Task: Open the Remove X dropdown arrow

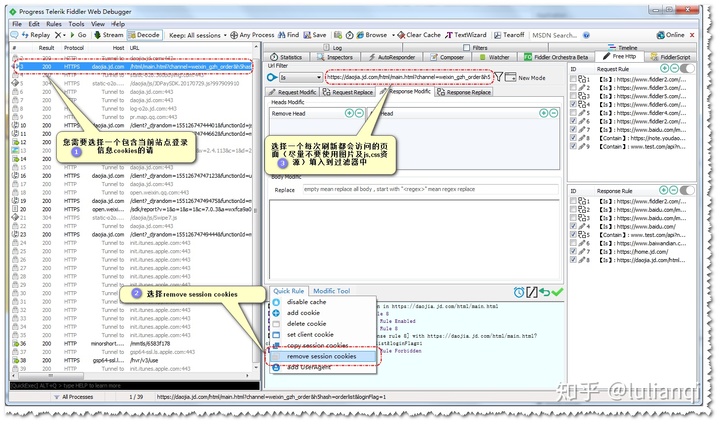Action: 65,35
